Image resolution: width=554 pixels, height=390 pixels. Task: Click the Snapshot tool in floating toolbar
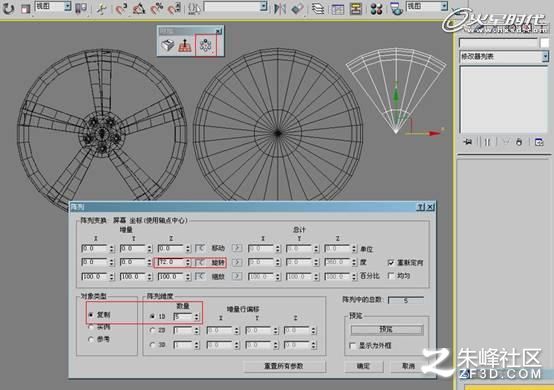168,45
